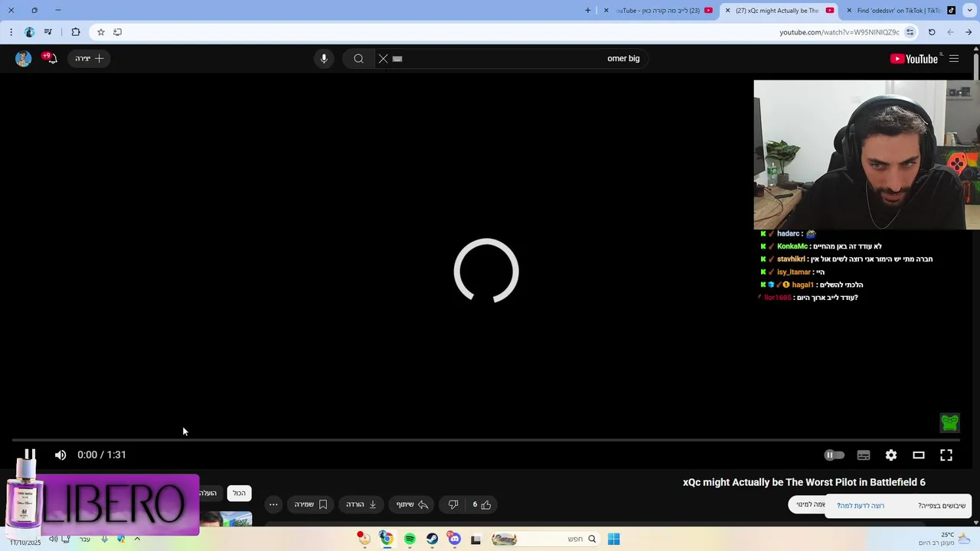The width and height of the screenshot is (980, 551).
Task: Open YouTube home via the logo
Action: coord(914,59)
